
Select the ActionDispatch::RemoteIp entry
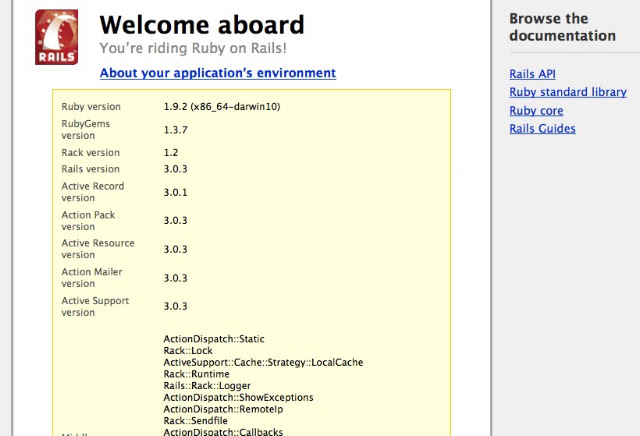coord(223,409)
